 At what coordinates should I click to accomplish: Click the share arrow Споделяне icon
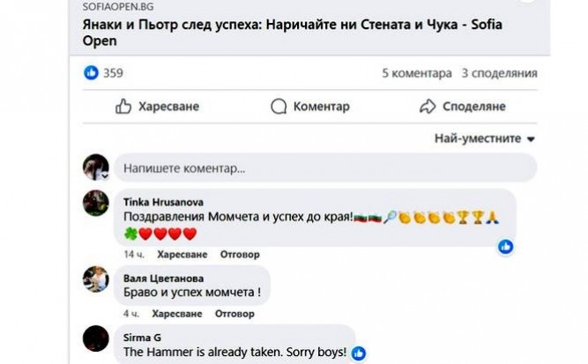[428, 107]
